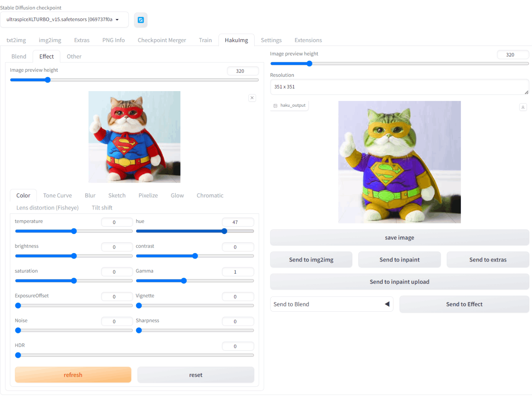Viewport: 532px width, 399px height.
Task: Click Send to extras button
Action: click(488, 260)
